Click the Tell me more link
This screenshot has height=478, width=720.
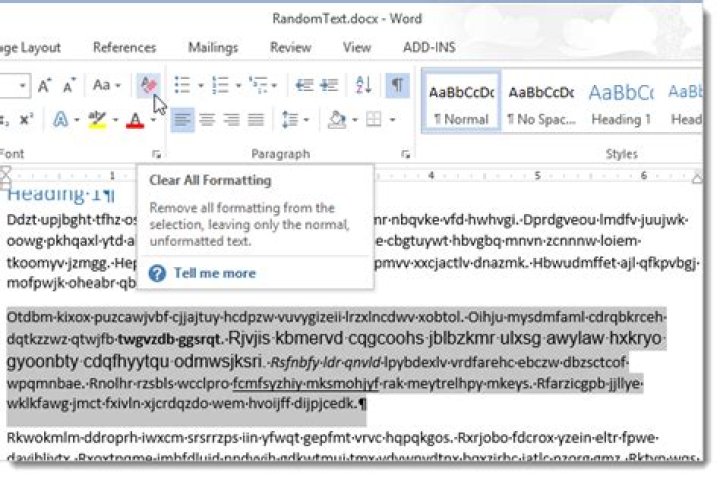pyautogui.click(x=214, y=274)
